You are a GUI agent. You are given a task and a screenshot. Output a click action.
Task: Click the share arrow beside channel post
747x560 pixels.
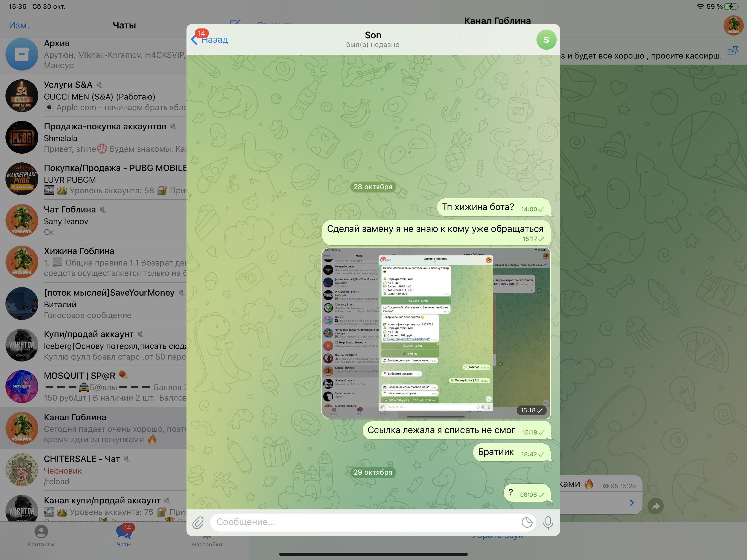click(x=655, y=506)
